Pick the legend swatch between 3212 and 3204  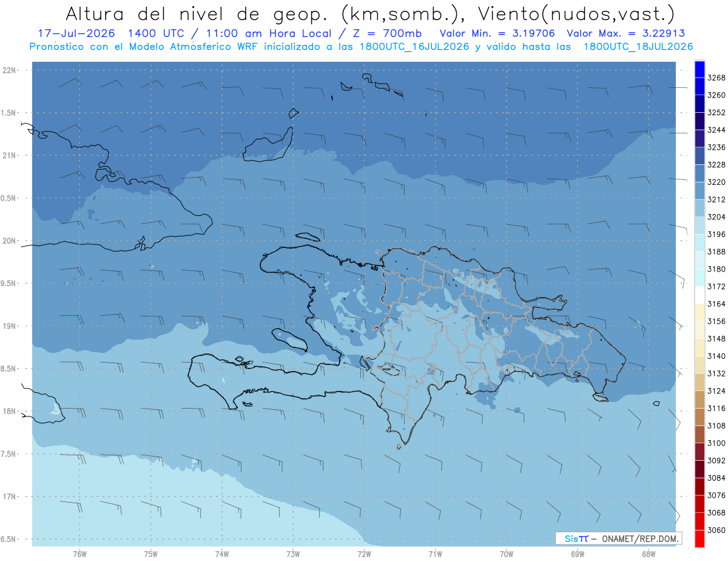coord(699,208)
